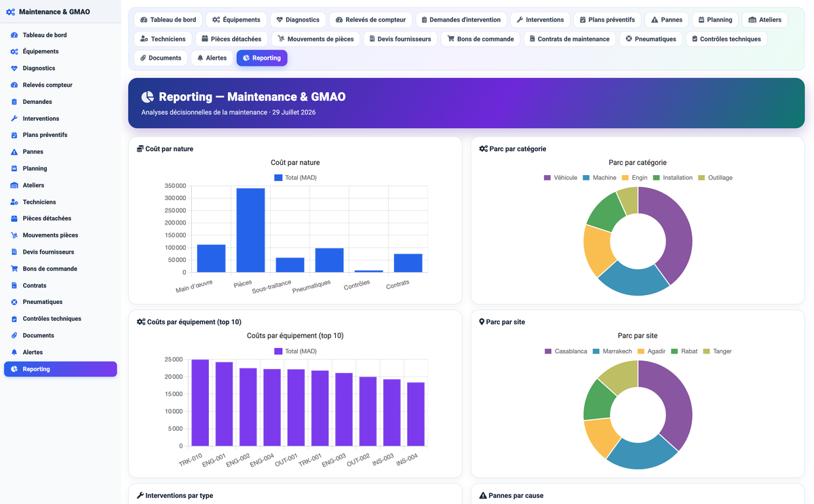Click the Équipements gears icon in sidebar
Screen dimensions: 814x504
14,52
